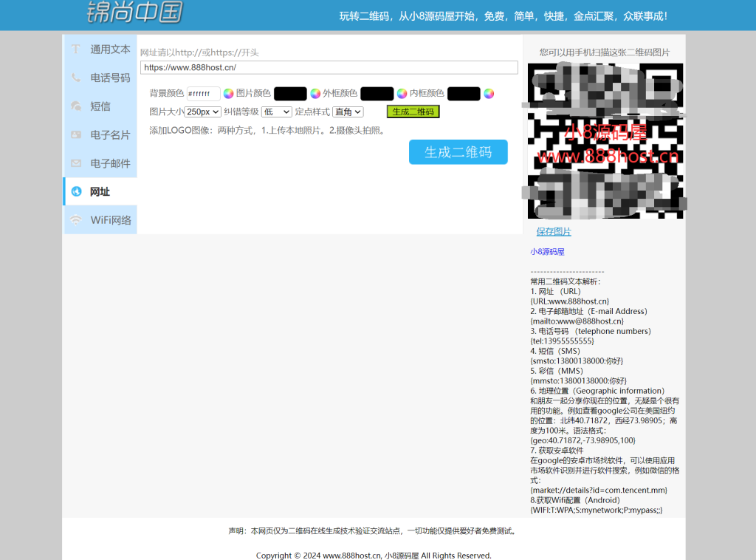Open color wheel picker for 背景颜色
This screenshot has width=756, height=560.
click(x=229, y=93)
